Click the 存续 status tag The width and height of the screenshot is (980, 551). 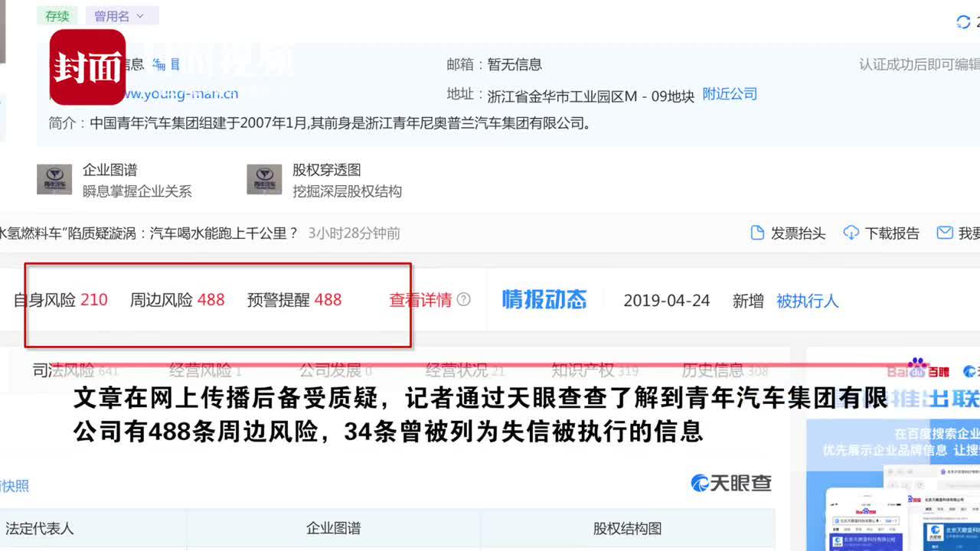[x=57, y=15]
